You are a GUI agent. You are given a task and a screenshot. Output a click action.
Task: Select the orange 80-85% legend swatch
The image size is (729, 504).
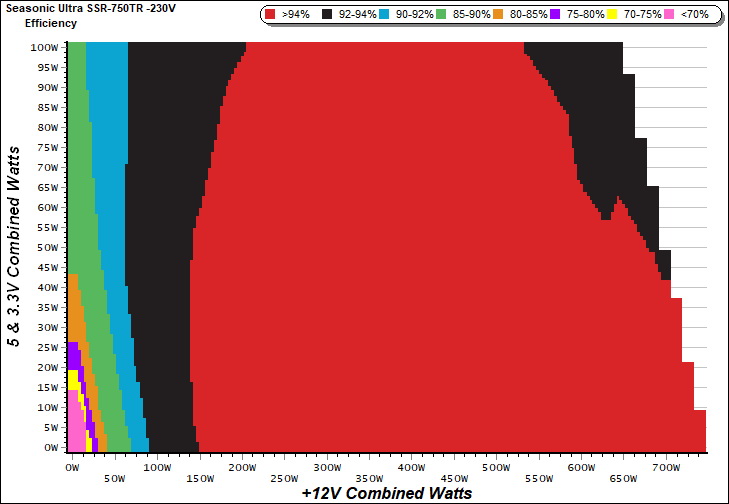point(499,15)
